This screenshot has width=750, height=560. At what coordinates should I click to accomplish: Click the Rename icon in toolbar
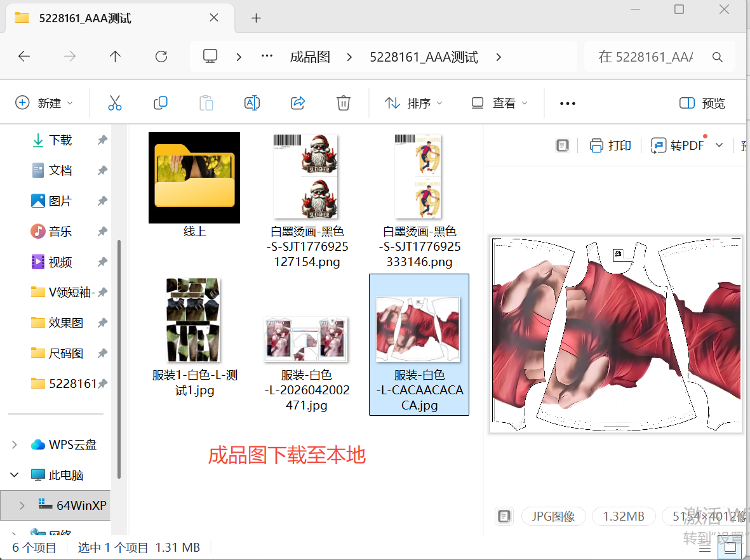point(252,103)
